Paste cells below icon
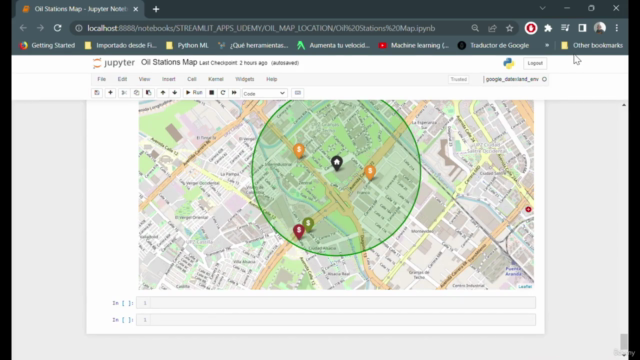The height and width of the screenshot is (360, 640). (x=149, y=93)
